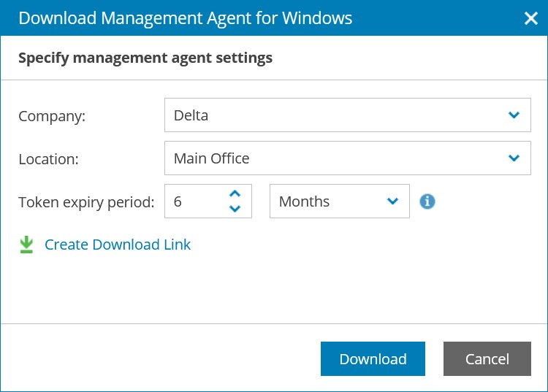Click the green download arrow icon
Viewport: 548px width, 392px height.
tap(26, 245)
